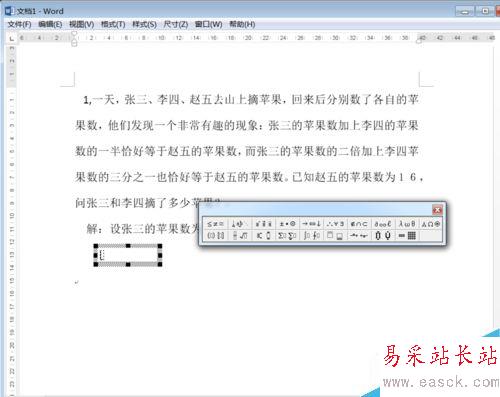500x397 pixels.
Task: Open fraction and radical templates palette
Action: 239,236
